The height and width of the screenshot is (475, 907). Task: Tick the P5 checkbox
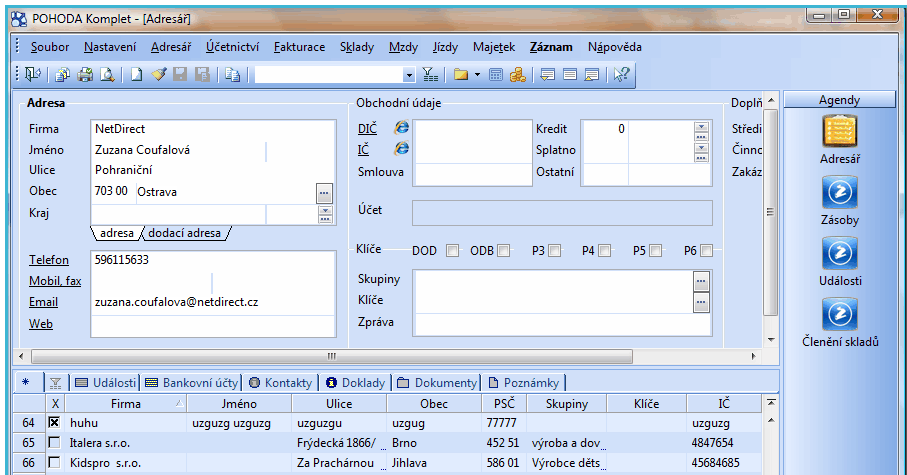655,251
